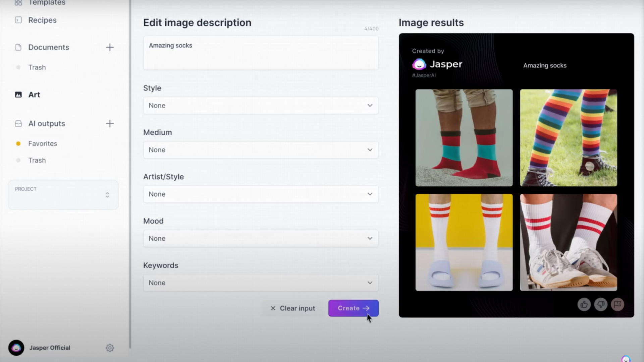Click the Jasper Official avatar icon
644x362 pixels.
coord(16,348)
